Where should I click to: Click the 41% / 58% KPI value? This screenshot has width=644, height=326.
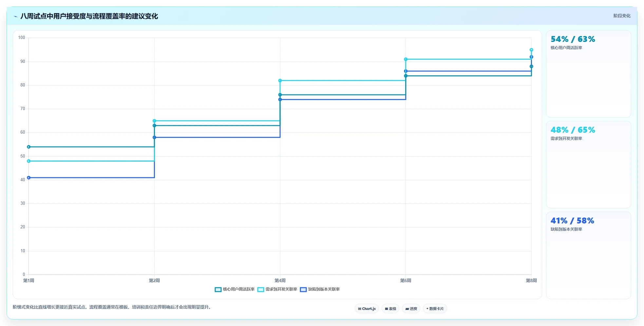point(572,221)
